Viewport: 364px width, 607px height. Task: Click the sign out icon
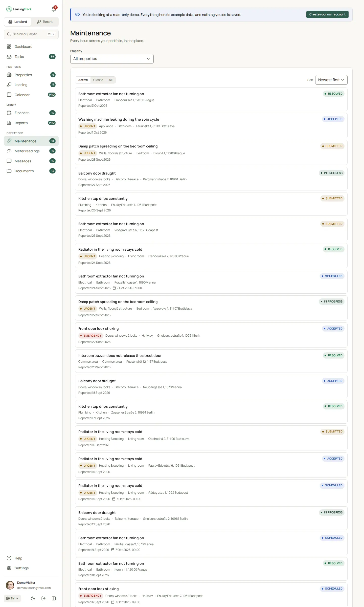[x=43, y=598]
